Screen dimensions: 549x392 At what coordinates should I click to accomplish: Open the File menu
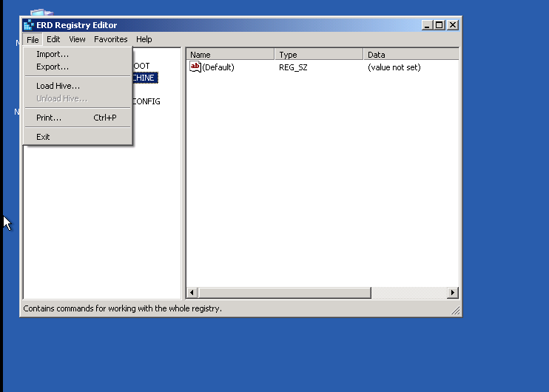tap(33, 39)
